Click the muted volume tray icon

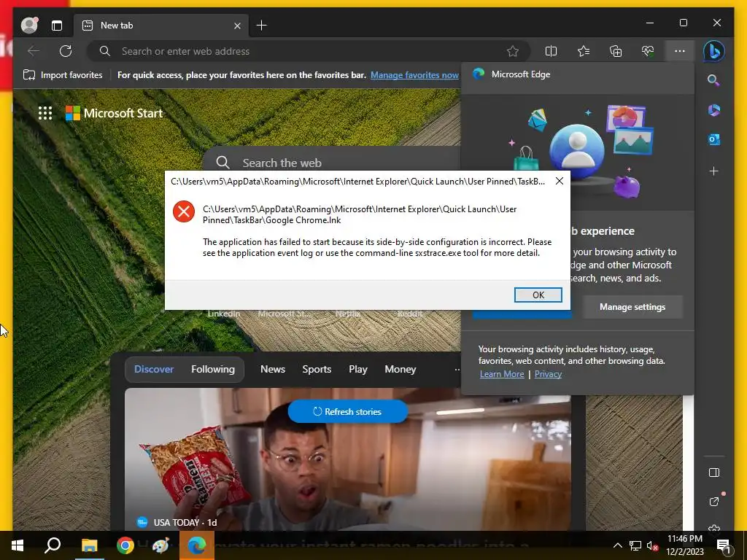(x=652, y=545)
